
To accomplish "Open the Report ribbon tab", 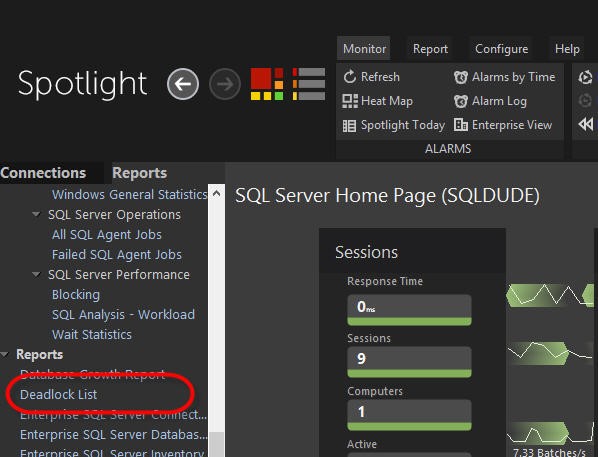I will pyautogui.click(x=430, y=48).
